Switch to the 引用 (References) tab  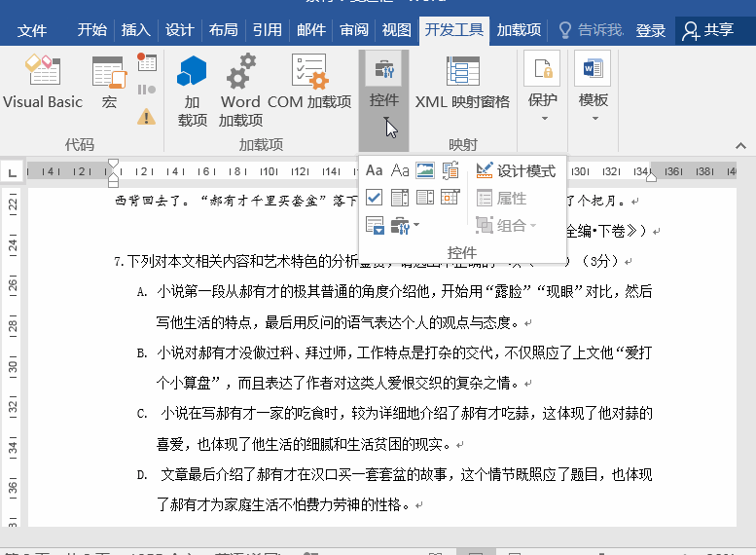click(x=268, y=30)
